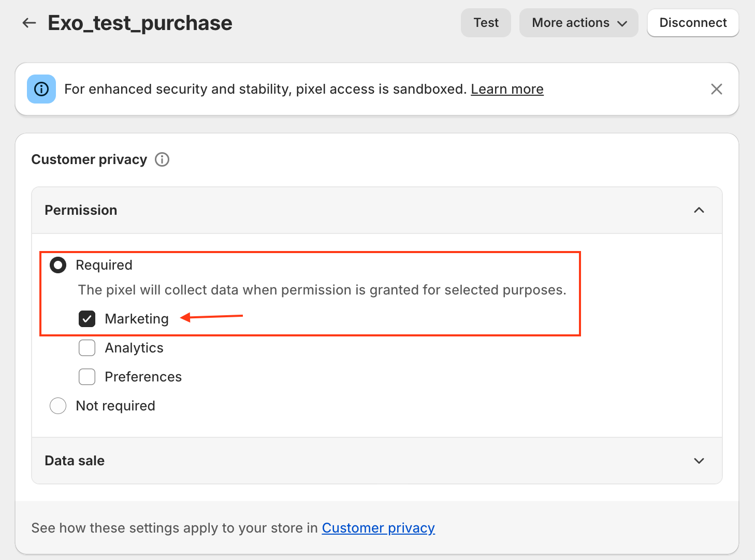Click the Test button
755x560 pixels.
coord(486,23)
